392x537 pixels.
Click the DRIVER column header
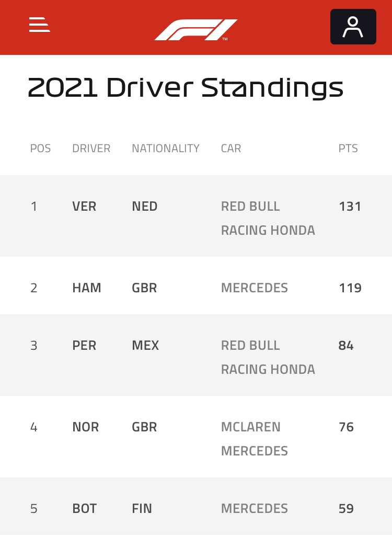click(x=91, y=148)
